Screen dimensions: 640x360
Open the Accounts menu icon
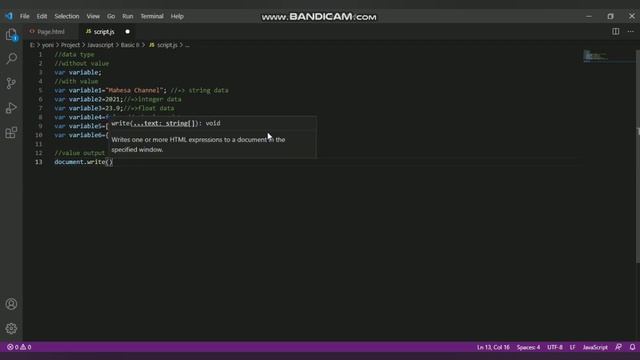[x=11, y=304]
